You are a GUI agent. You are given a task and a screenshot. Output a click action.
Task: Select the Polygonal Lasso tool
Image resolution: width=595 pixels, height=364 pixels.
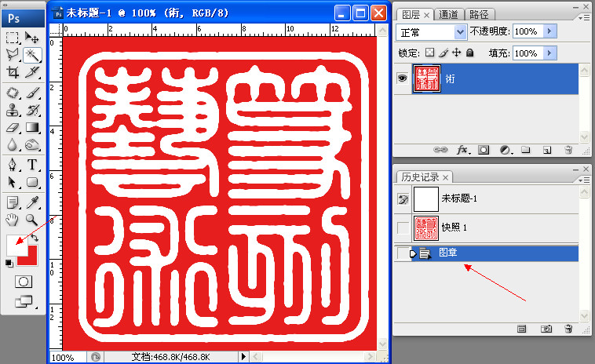(x=12, y=55)
